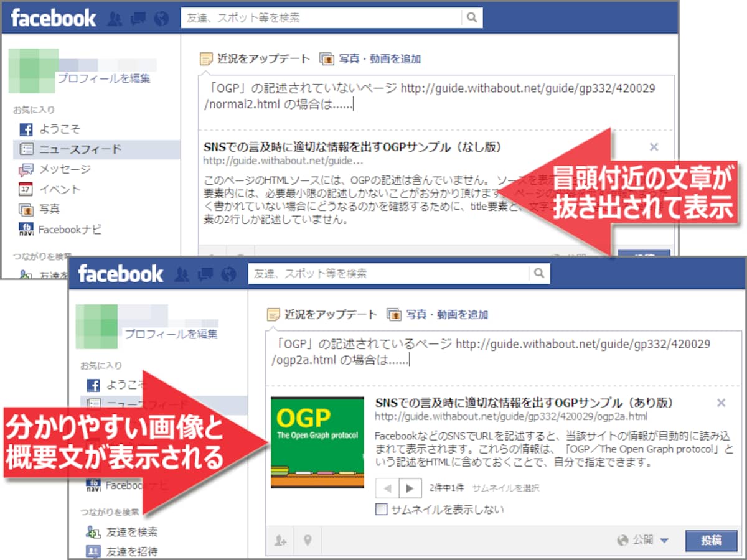747x560 pixels.
Task: Open 写真 in top window sidebar
Action: point(49,209)
